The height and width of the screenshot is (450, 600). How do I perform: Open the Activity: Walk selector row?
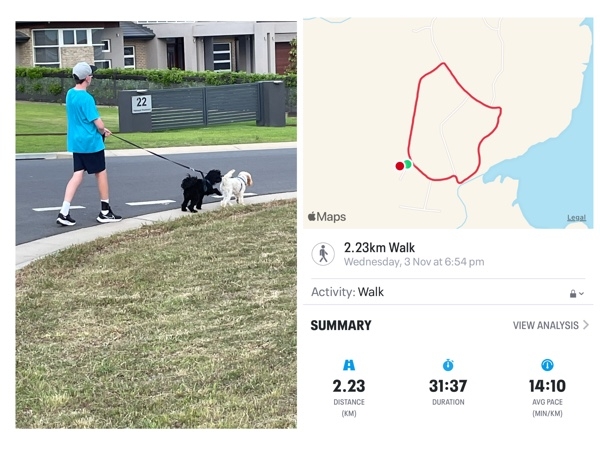(448, 292)
